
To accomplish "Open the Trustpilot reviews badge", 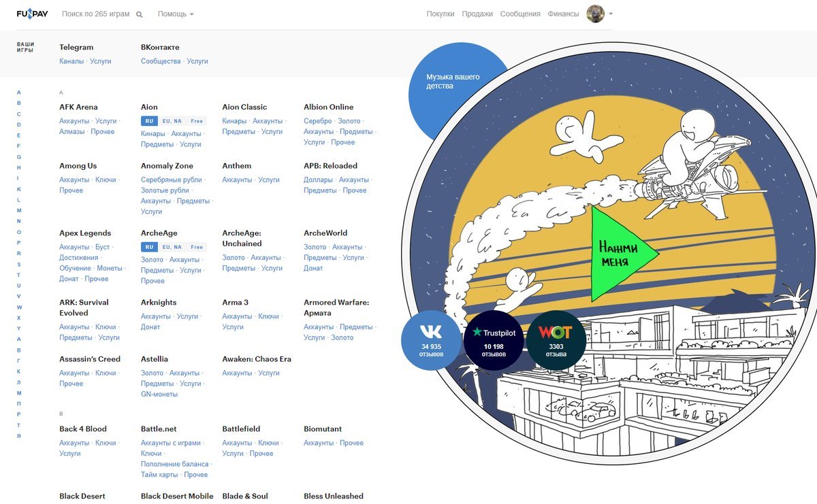I will (x=494, y=340).
